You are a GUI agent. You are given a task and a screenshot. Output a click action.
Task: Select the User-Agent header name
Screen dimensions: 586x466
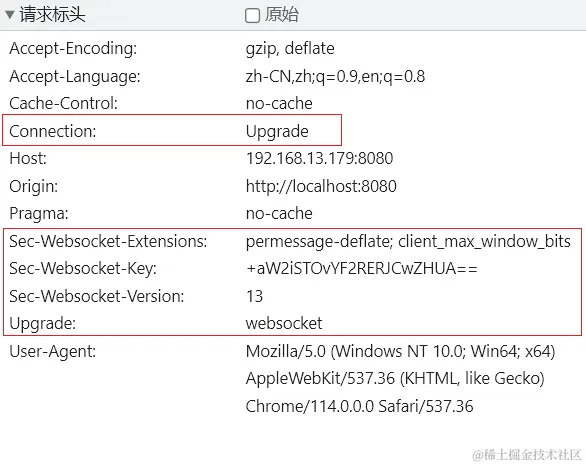[53, 351]
